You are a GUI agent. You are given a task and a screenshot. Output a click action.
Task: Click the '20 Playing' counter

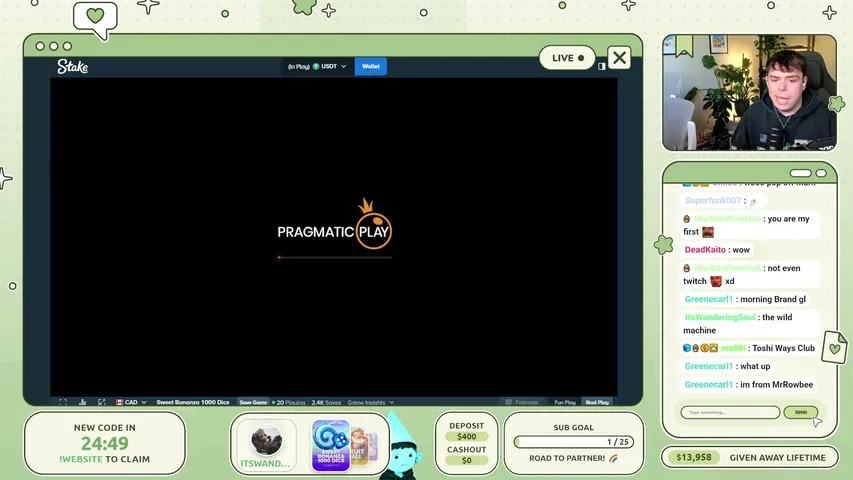click(x=288, y=402)
